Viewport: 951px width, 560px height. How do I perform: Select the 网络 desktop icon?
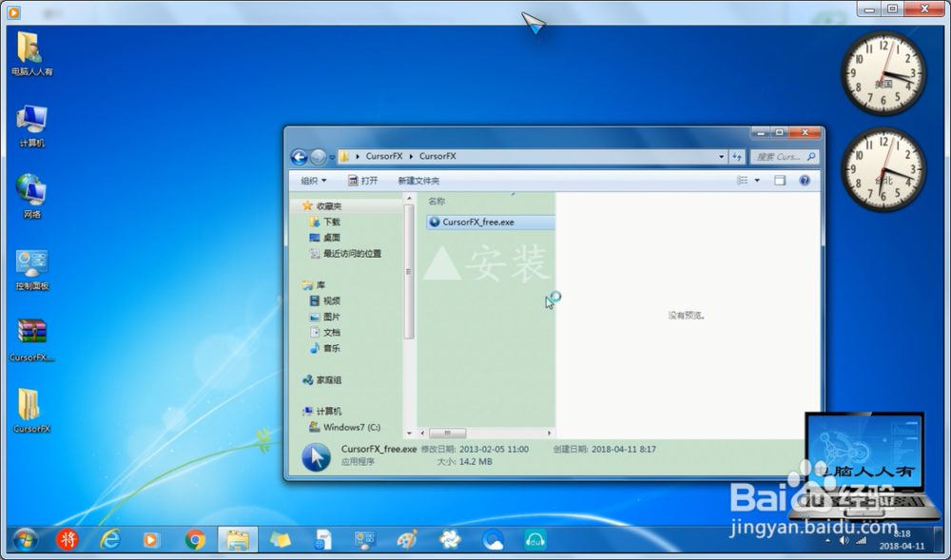pos(31,197)
